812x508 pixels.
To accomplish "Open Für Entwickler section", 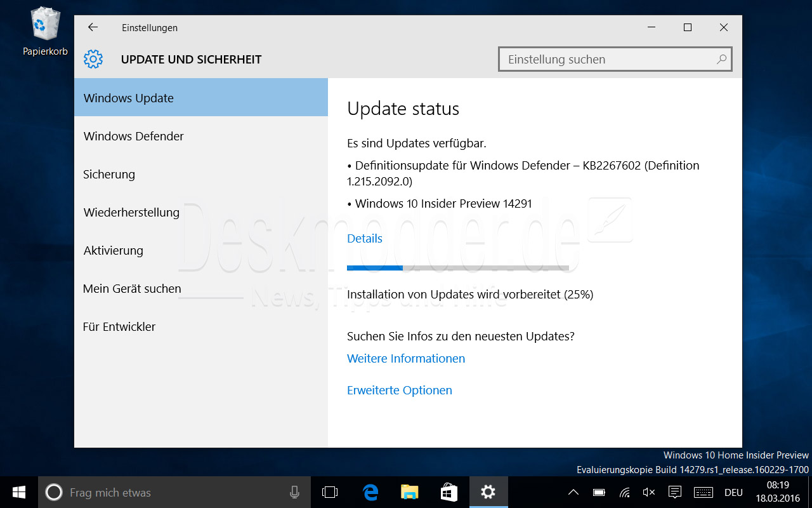I will [x=201, y=326].
